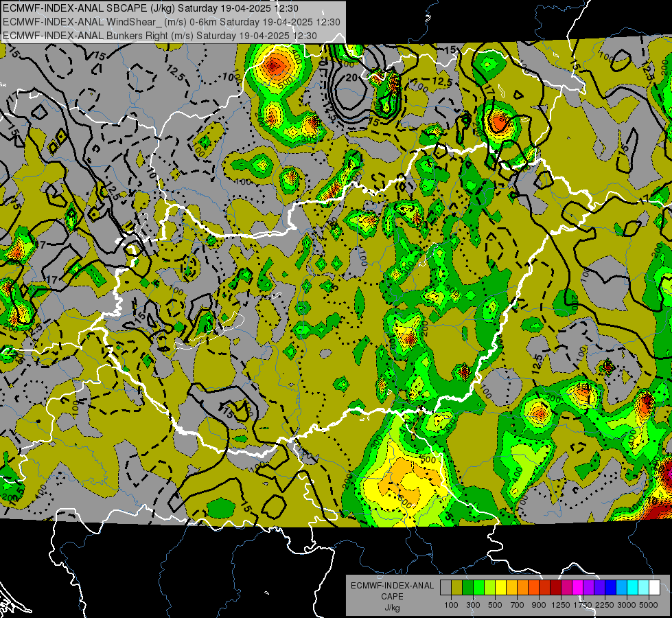Click the 900 value in the legend

[539, 605]
